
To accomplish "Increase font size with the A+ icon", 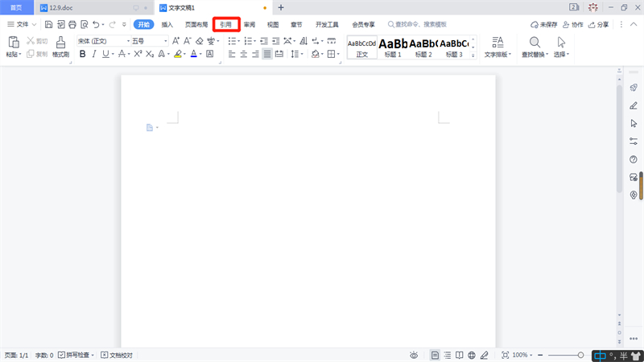I will pos(175,41).
